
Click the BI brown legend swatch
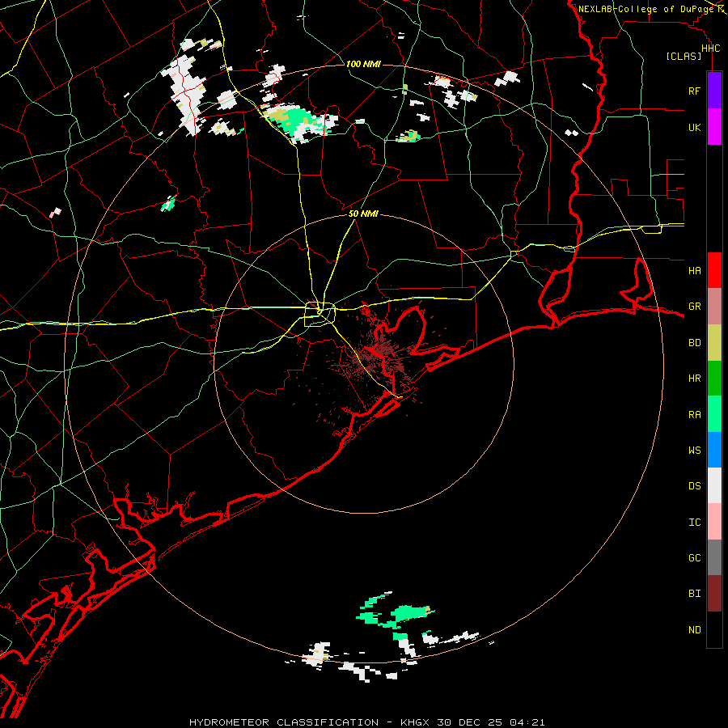tap(714, 594)
